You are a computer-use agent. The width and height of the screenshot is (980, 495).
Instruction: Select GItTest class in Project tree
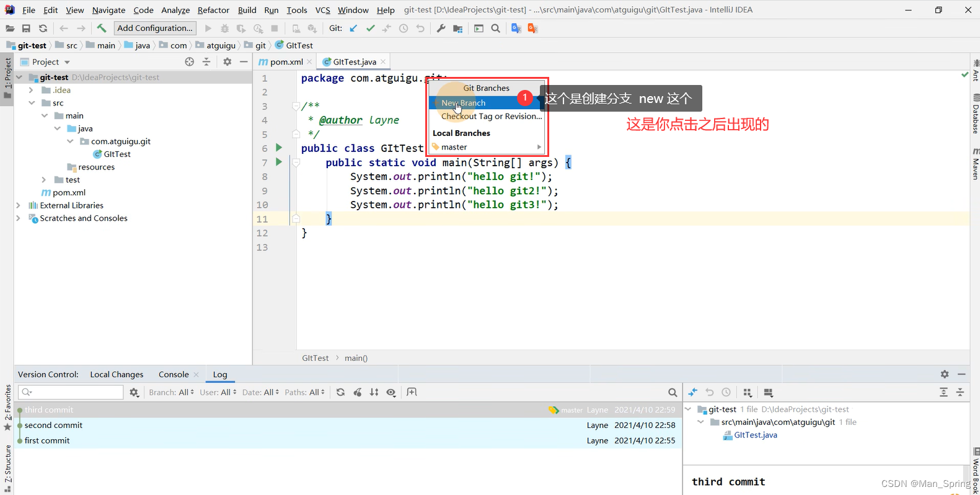pyautogui.click(x=117, y=154)
